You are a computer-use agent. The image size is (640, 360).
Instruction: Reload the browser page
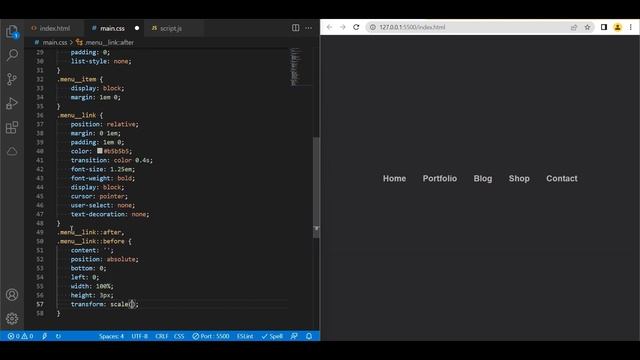tap(356, 27)
